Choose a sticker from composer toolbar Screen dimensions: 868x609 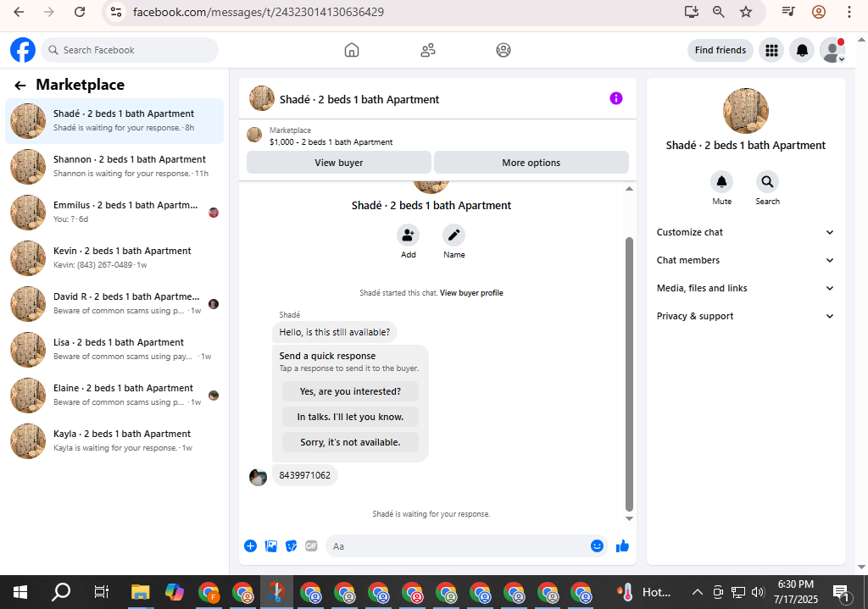pyautogui.click(x=292, y=546)
